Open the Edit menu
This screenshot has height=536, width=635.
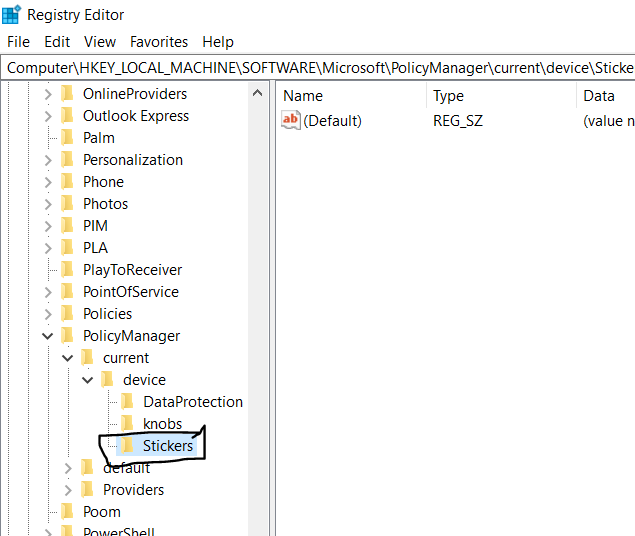pyautogui.click(x=57, y=42)
